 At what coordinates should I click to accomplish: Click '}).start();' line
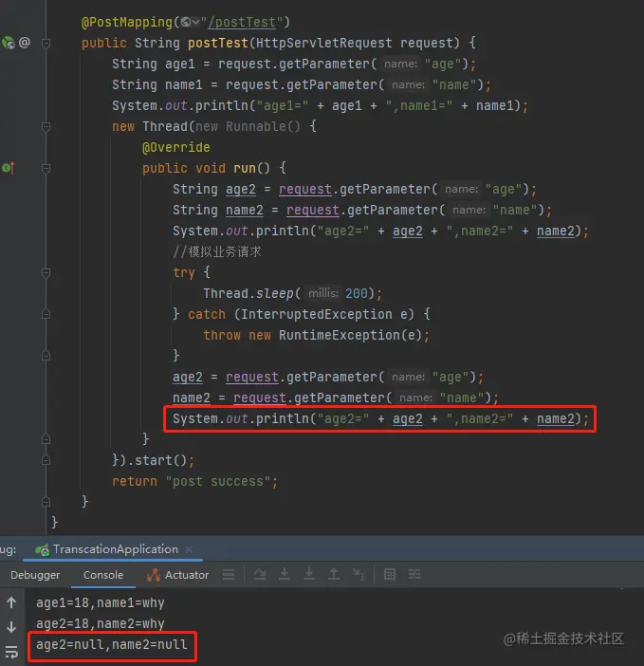(x=154, y=460)
